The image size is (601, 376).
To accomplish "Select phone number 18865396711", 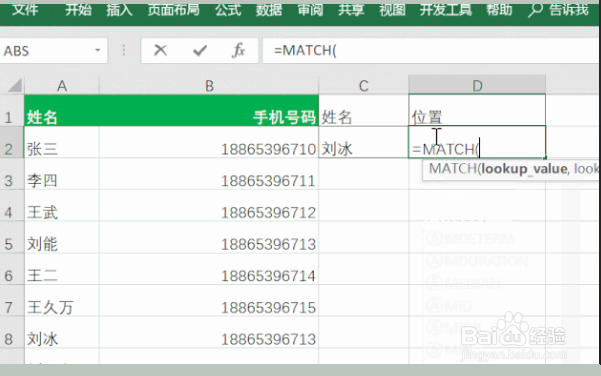I will click(209, 174).
